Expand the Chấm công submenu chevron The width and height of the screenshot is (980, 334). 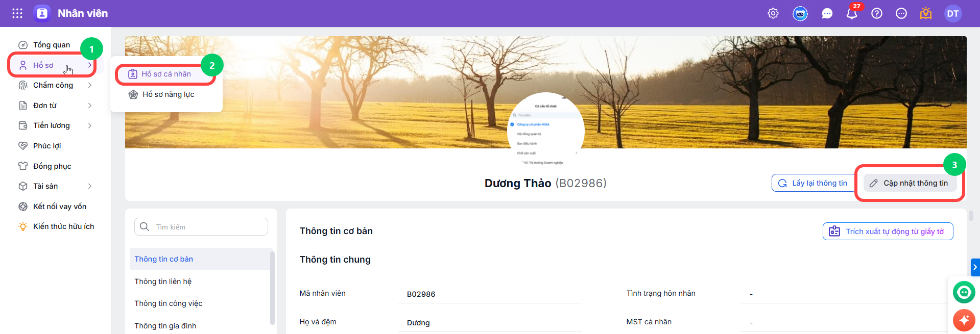tap(90, 85)
